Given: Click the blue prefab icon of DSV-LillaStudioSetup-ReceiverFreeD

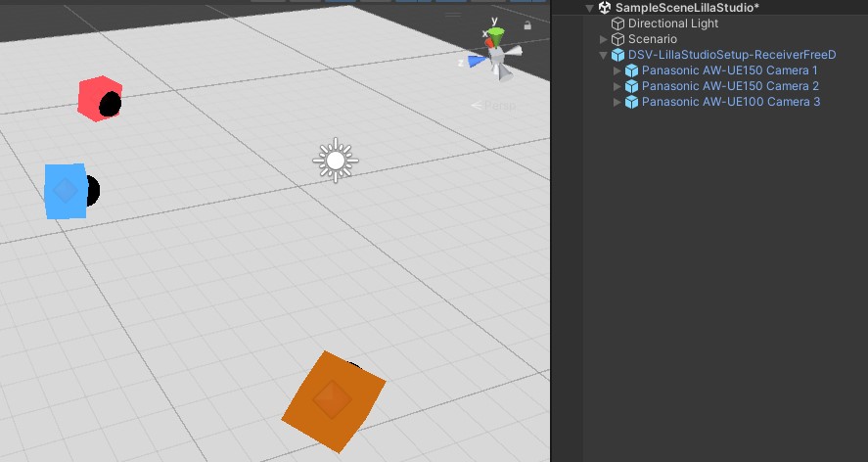Looking at the screenshot, I should [x=617, y=55].
